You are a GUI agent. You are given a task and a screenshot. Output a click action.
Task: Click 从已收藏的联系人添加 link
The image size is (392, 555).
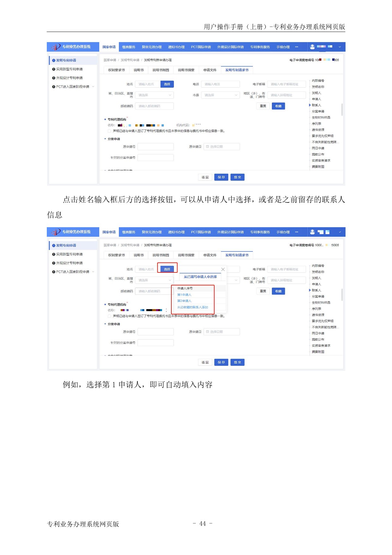click(x=193, y=307)
